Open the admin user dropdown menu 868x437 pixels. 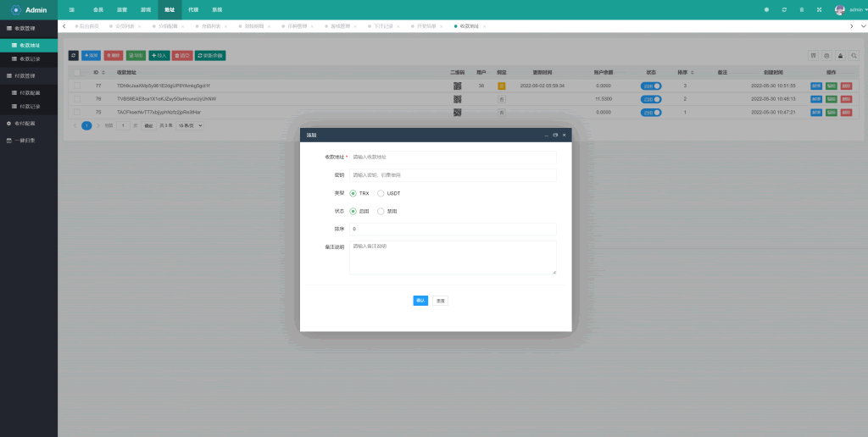point(850,9)
